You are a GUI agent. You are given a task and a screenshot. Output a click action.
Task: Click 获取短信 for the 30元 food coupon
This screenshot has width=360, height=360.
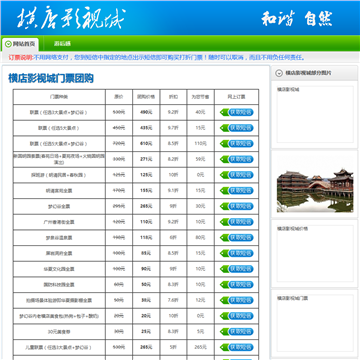[237, 332]
